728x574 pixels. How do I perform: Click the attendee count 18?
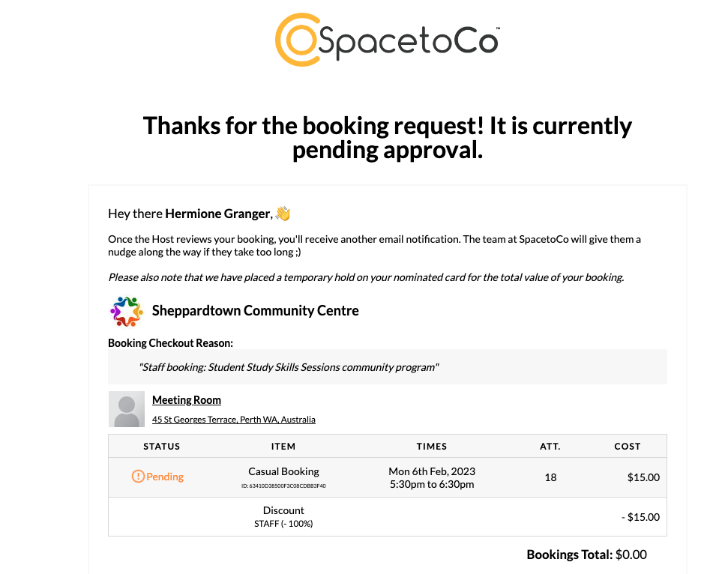coord(550,477)
